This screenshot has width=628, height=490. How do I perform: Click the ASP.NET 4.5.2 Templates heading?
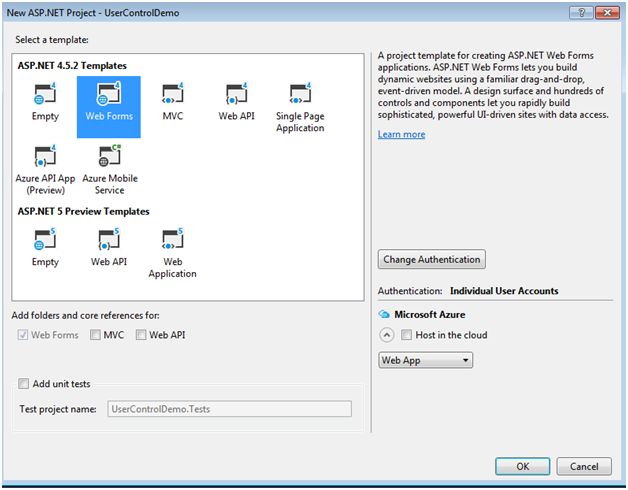tap(72, 66)
